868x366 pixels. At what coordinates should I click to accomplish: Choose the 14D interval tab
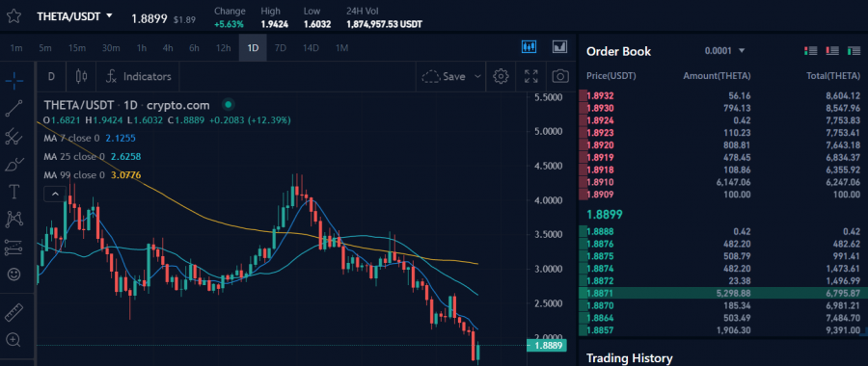311,48
